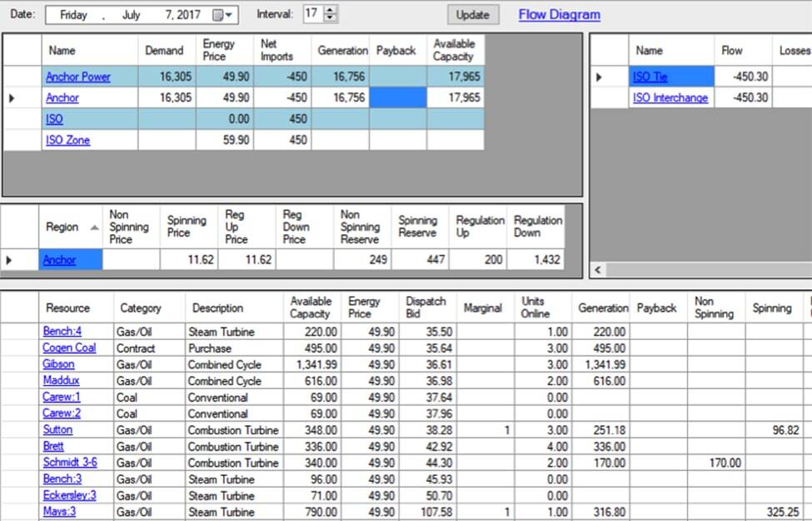
Task: Click the Interval field showing 17
Action: click(x=313, y=14)
